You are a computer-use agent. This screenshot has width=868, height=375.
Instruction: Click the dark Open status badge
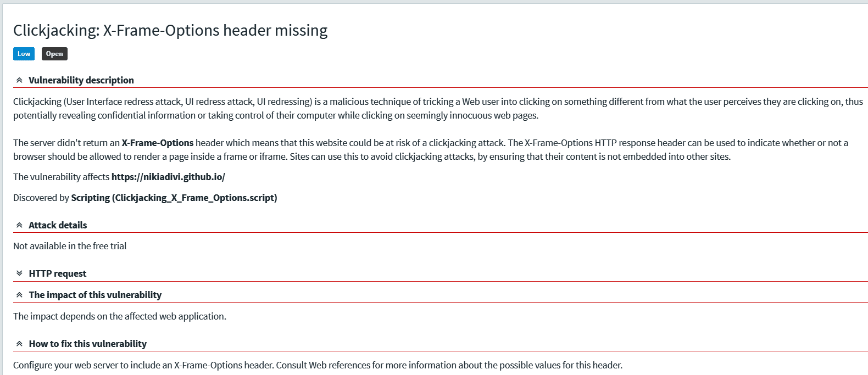(54, 54)
